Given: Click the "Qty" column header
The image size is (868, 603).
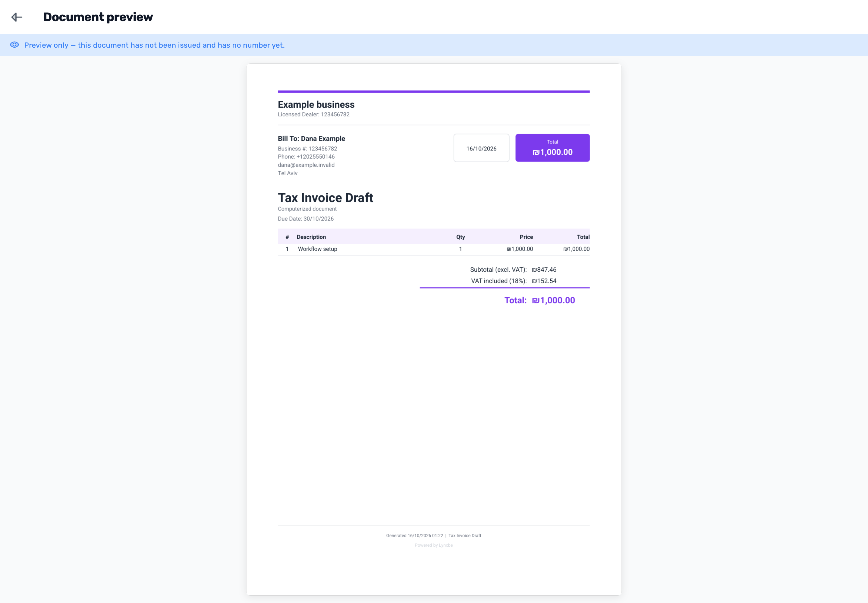Looking at the screenshot, I should (461, 237).
